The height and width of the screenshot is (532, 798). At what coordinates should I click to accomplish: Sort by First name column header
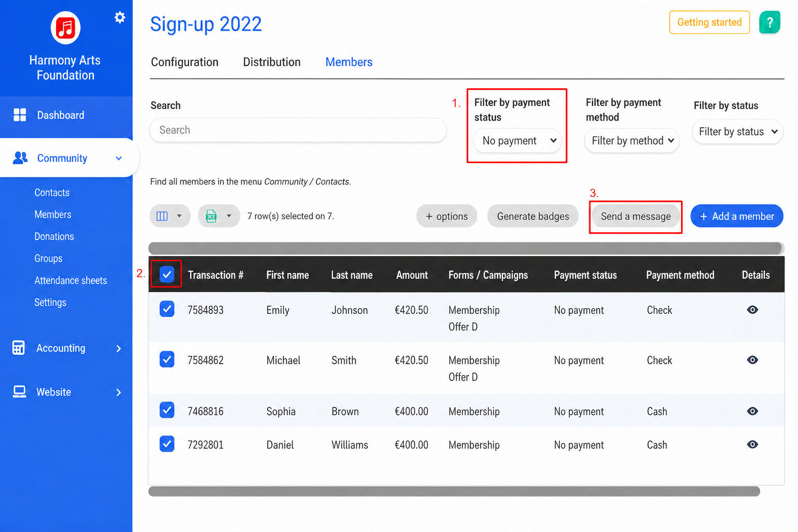[287, 275]
